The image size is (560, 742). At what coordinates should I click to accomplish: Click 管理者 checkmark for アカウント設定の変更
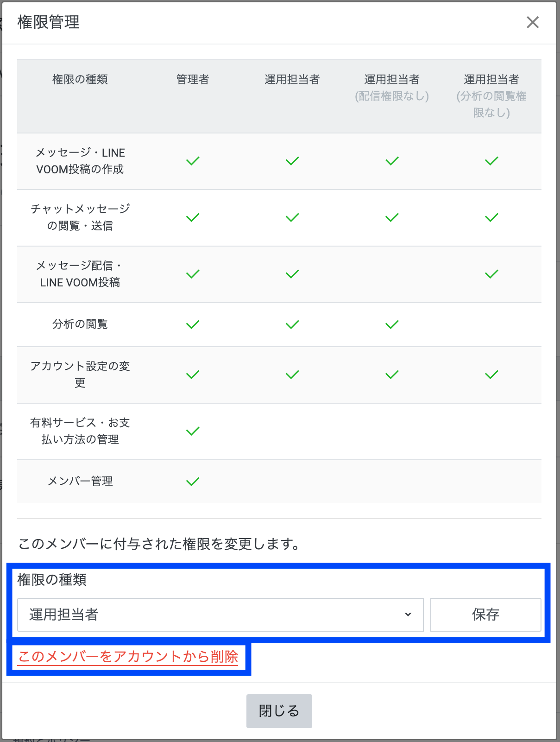tap(193, 374)
